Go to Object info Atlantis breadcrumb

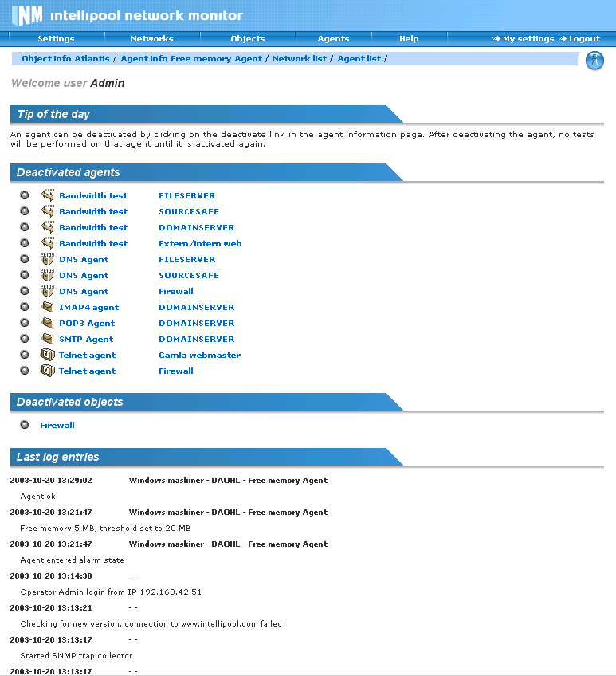coord(65,59)
